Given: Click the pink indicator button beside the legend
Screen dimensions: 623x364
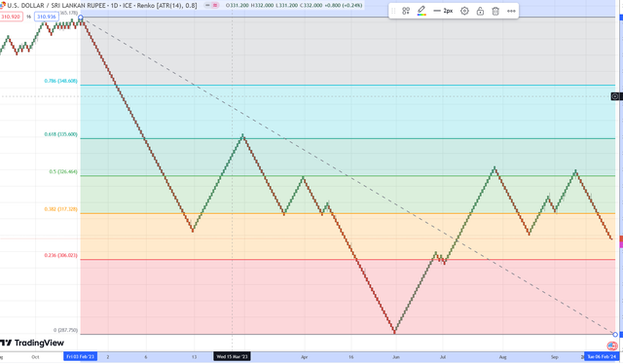Looking at the screenshot, I should [215, 6].
